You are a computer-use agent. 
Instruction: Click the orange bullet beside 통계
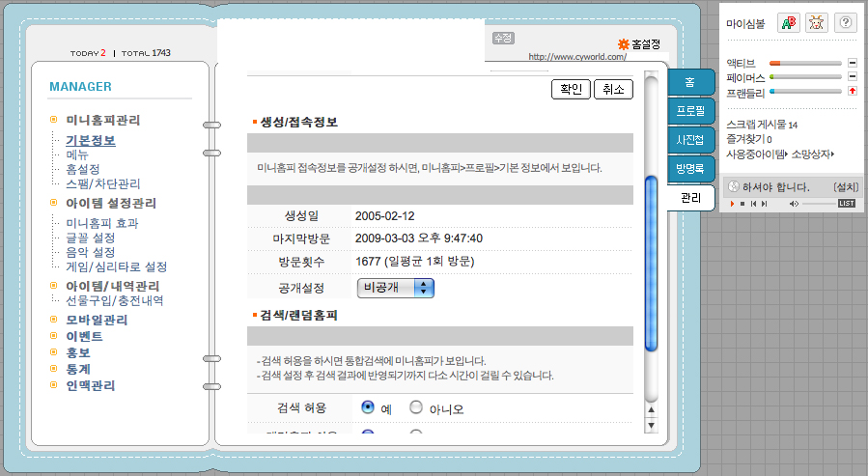pos(54,369)
